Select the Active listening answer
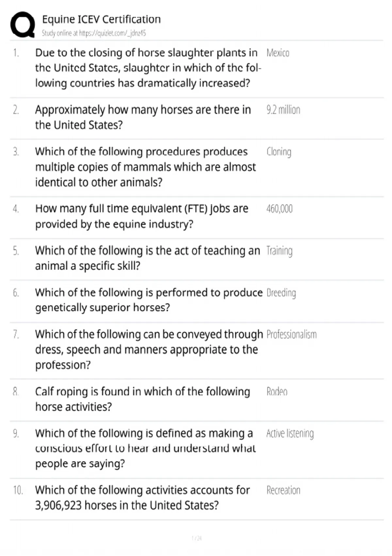392x556 pixels. pos(290,434)
